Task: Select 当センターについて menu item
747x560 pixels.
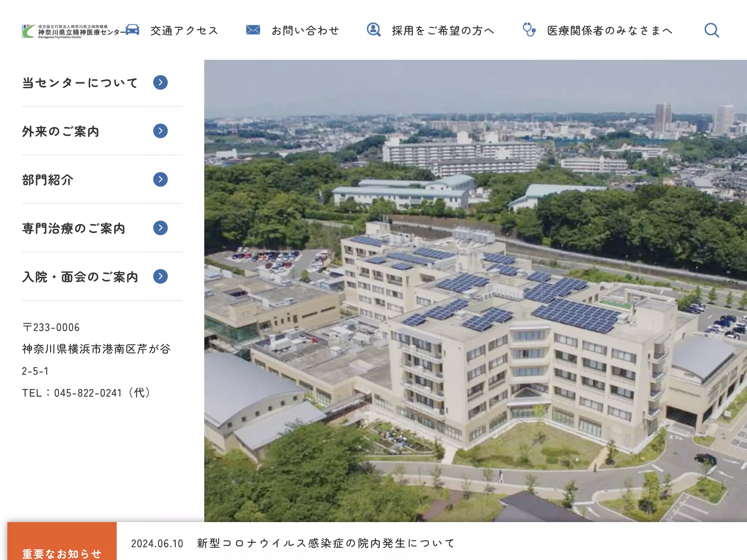Action: 80,83
